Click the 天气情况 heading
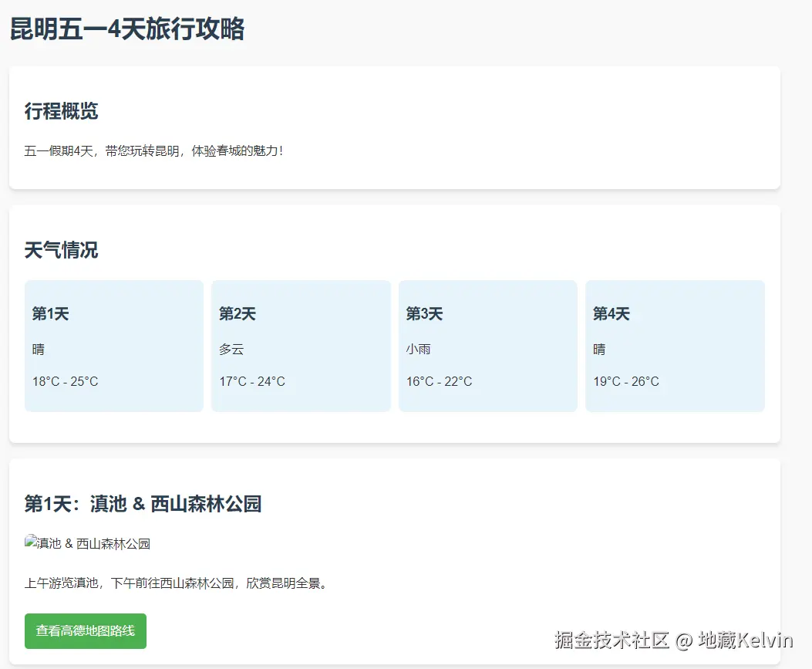 [x=61, y=250]
